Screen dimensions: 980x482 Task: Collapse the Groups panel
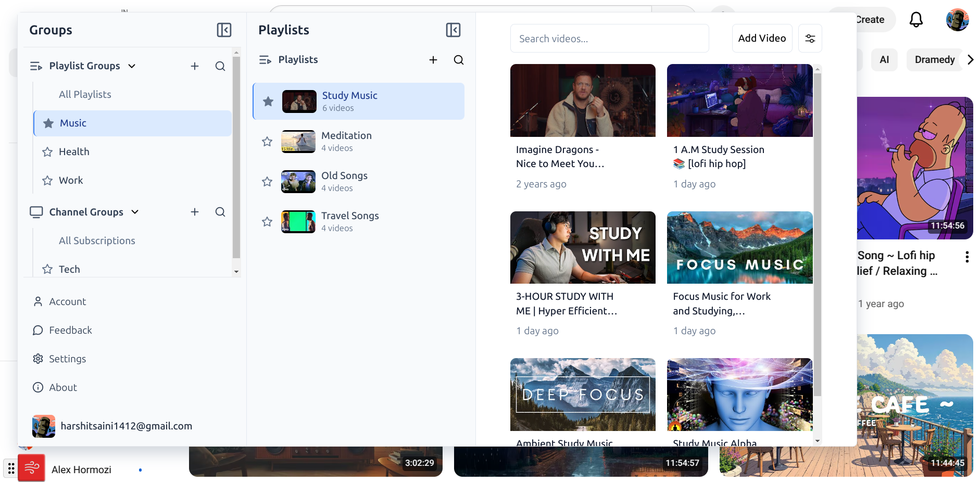click(x=224, y=30)
